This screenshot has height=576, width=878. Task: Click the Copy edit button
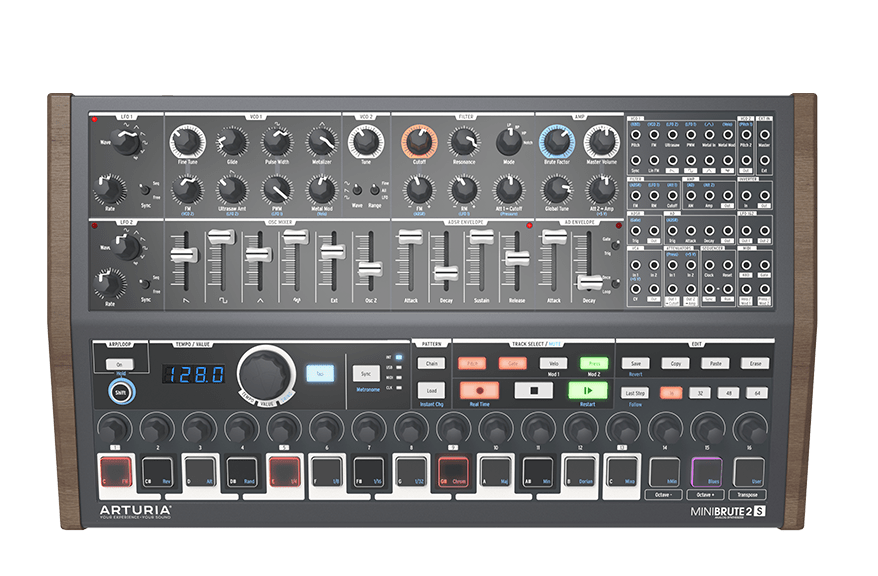pos(675,363)
